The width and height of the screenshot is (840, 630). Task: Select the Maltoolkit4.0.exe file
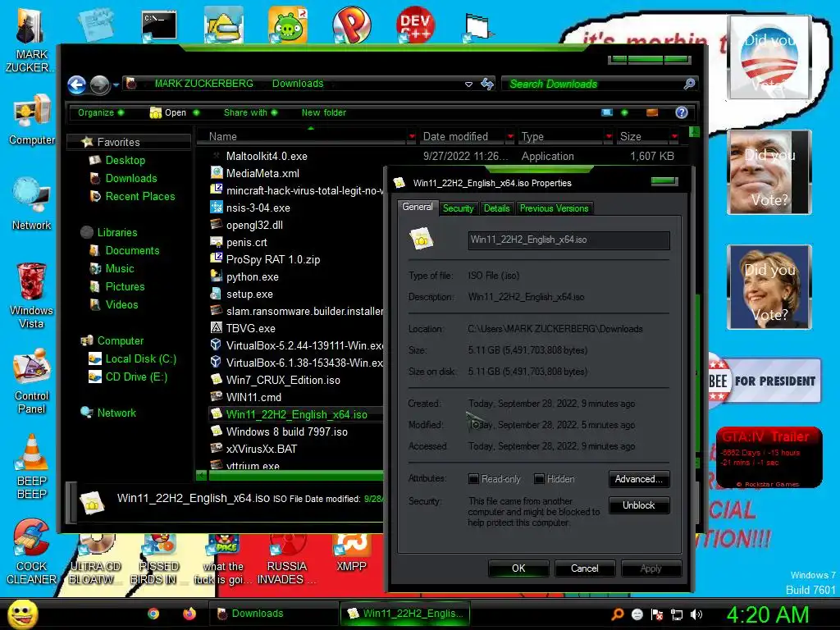[x=267, y=157]
